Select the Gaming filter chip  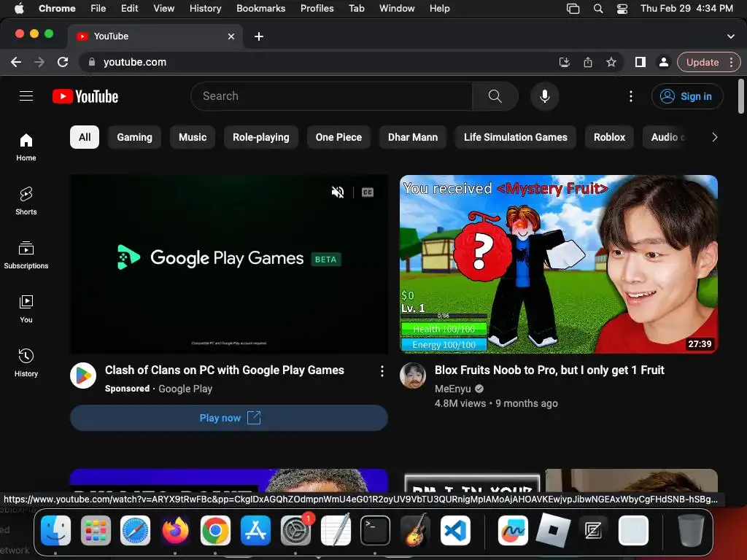tap(134, 137)
